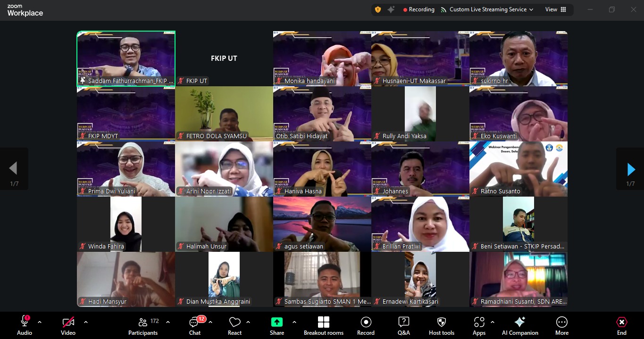Open the Reactions picker
Image resolution: width=644 pixels, height=339 pixels.
tap(234, 325)
